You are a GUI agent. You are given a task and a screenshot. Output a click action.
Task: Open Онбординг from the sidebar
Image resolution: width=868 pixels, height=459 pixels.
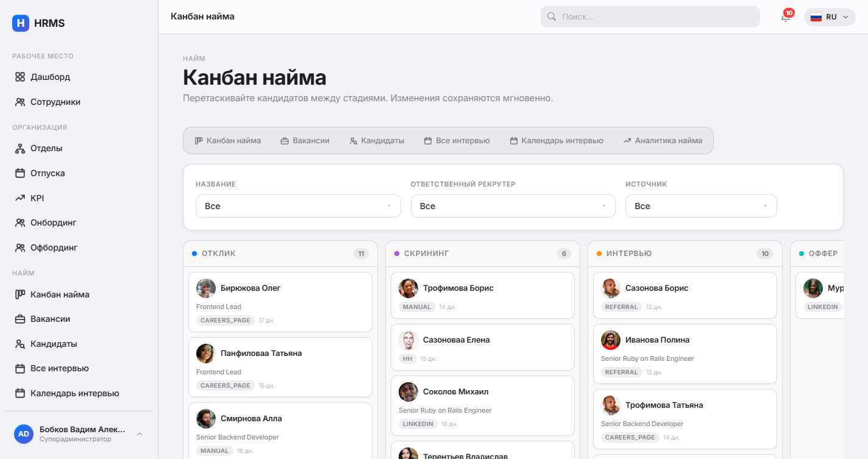coord(79,222)
